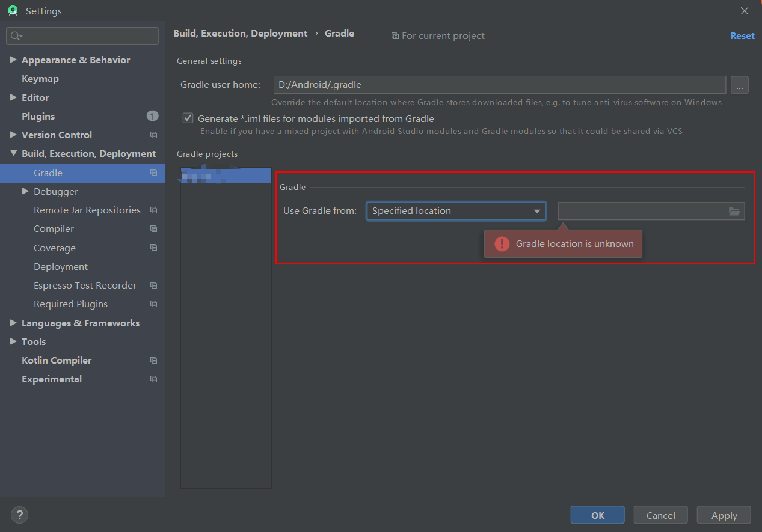Collapse Build, Execution, Deployment section

(x=13, y=153)
